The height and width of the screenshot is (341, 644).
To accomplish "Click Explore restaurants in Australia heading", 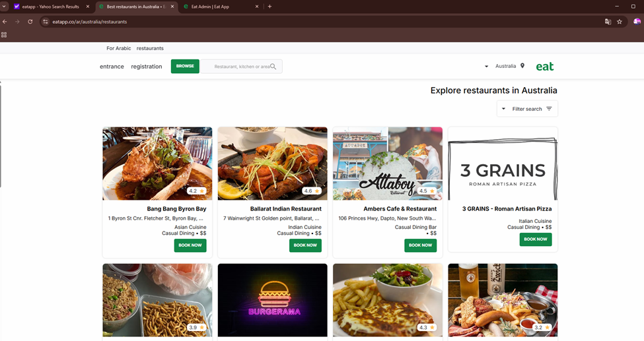I will point(493,90).
